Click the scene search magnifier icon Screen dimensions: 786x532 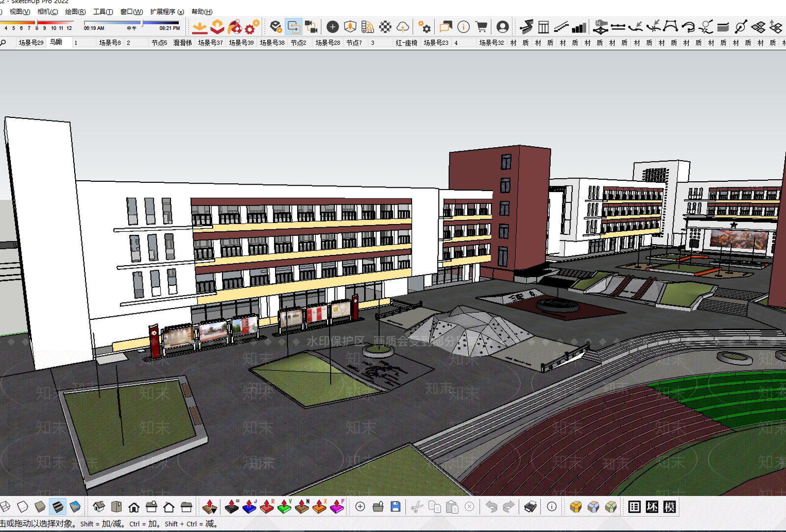[x=3, y=43]
